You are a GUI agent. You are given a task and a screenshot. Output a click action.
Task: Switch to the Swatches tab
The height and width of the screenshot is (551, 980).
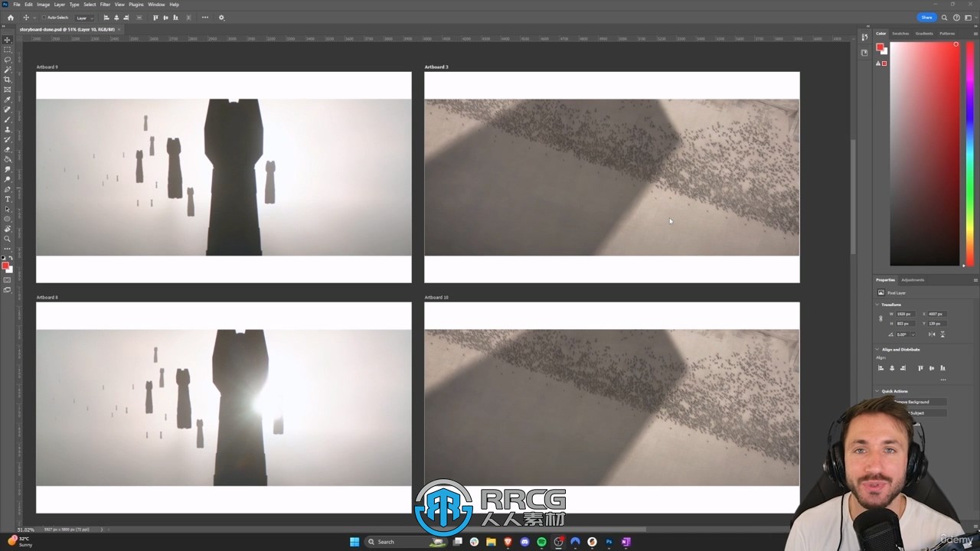tap(900, 34)
